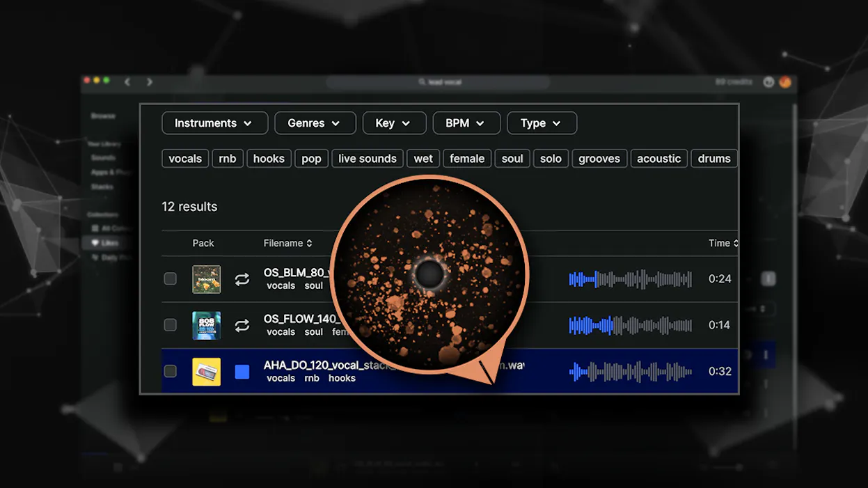Click loop icon on OS_BLM_80 row

[242, 279]
